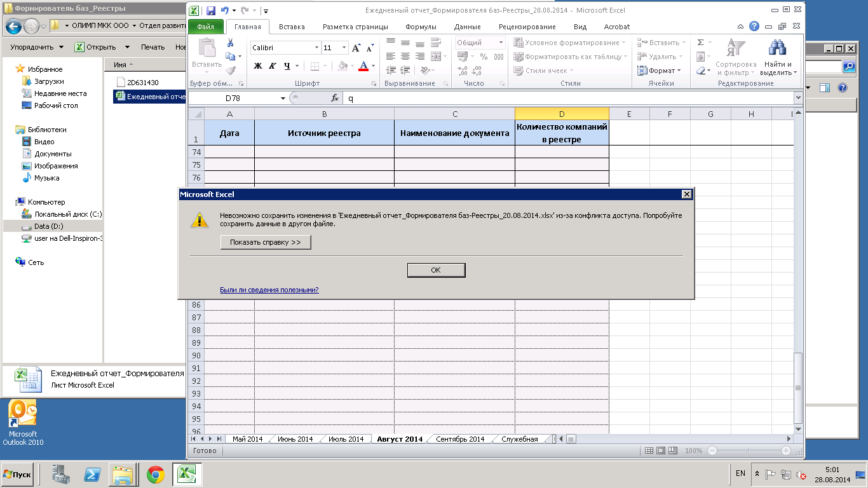Image resolution: width=868 pixels, height=488 pixels.
Task: Click the Format Painter brush icon
Action: [230, 71]
